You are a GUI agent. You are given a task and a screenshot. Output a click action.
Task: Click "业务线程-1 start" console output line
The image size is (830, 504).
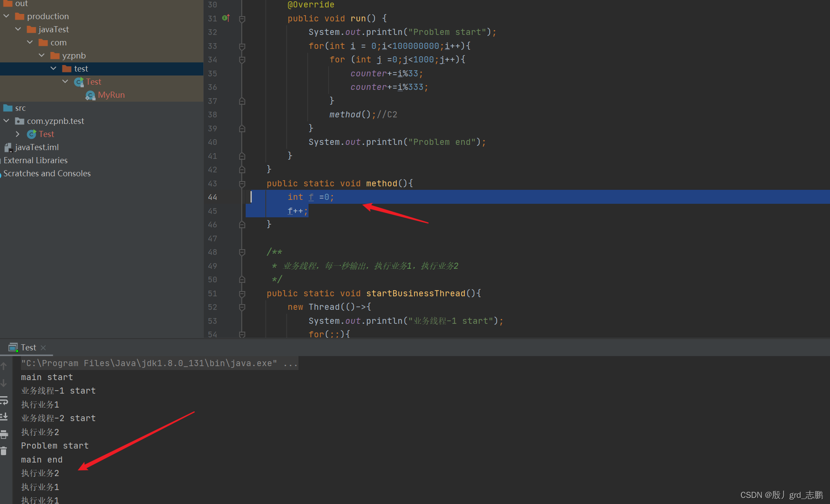[x=58, y=391]
